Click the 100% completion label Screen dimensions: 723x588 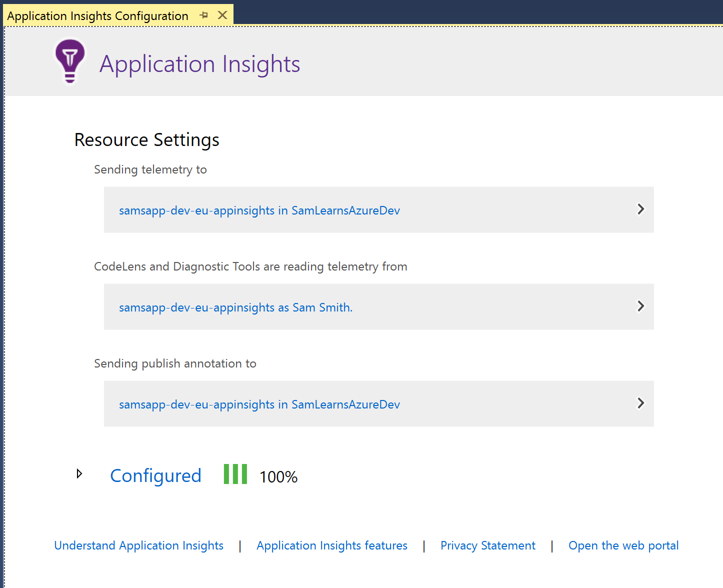tap(278, 477)
